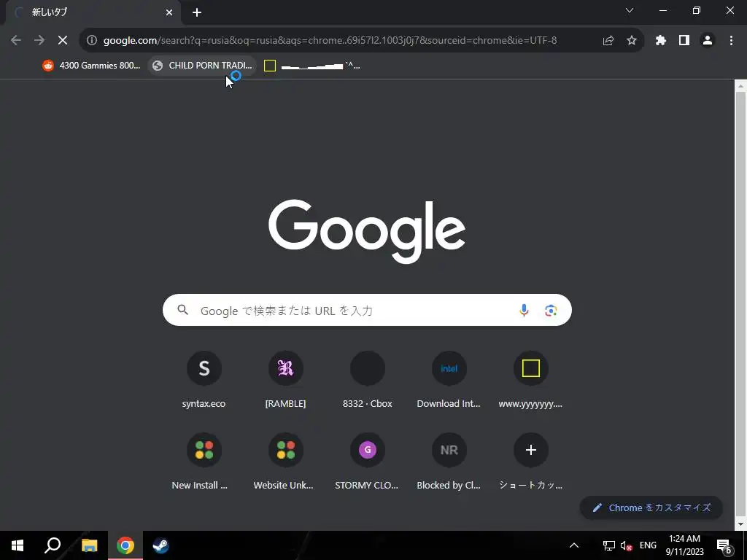Open the notification center
The width and height of the screenshot is (747, 560).
(725, 545)
